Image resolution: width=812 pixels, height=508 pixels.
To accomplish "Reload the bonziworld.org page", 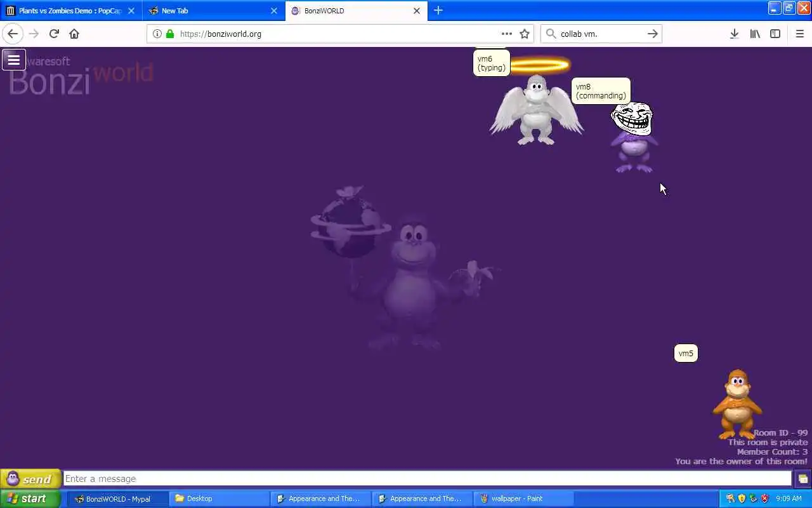I will click(x=54, y=34).
